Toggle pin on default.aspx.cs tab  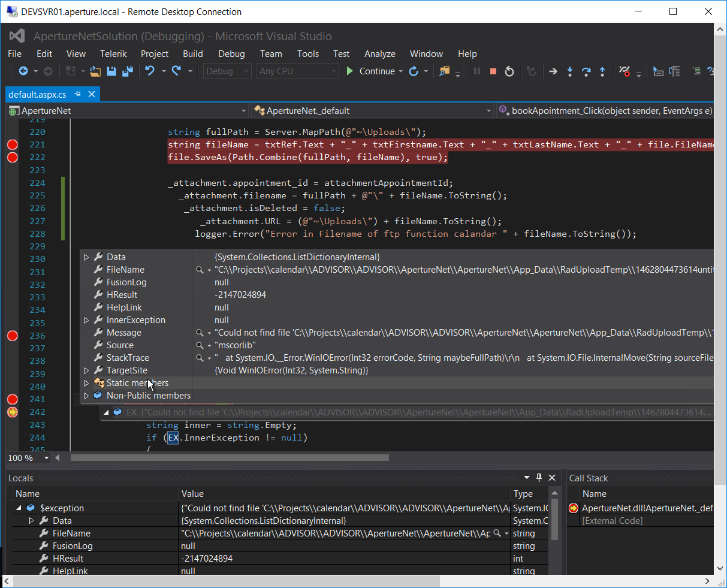[x=77, y=94]
